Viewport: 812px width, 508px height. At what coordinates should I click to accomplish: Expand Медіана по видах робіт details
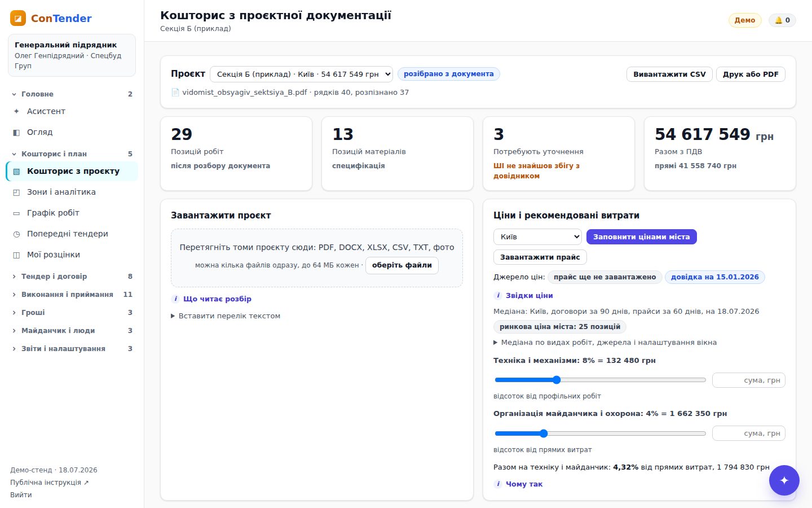[605, 342]
